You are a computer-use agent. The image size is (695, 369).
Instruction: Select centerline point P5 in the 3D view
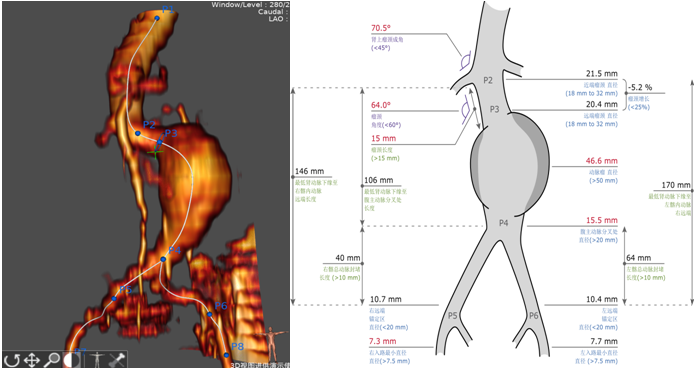pyautogui.click(x=114, y=299)
